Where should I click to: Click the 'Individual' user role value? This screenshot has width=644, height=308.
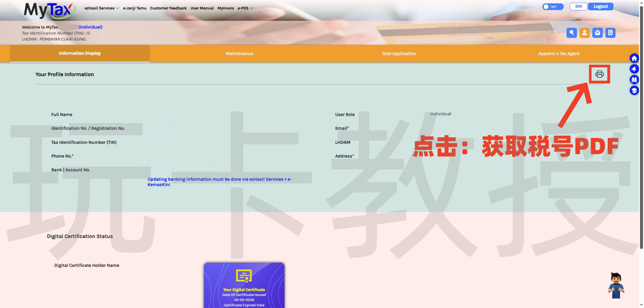(x=441, y=114)
